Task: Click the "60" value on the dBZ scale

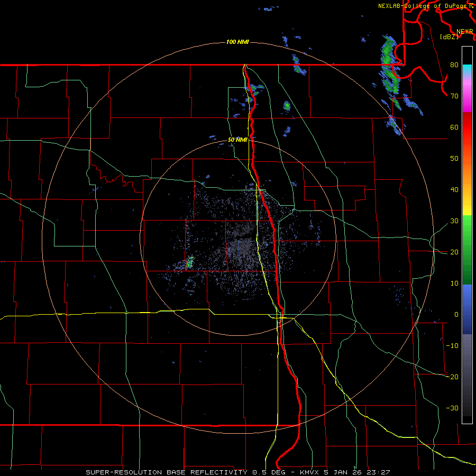Action: pyautogui.click(x=454, y=127)
